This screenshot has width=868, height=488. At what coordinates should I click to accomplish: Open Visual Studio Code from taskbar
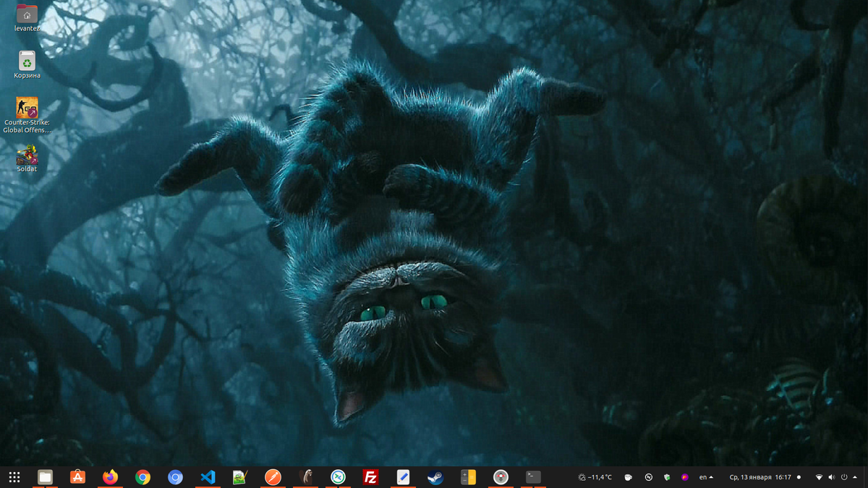[208, 477]
